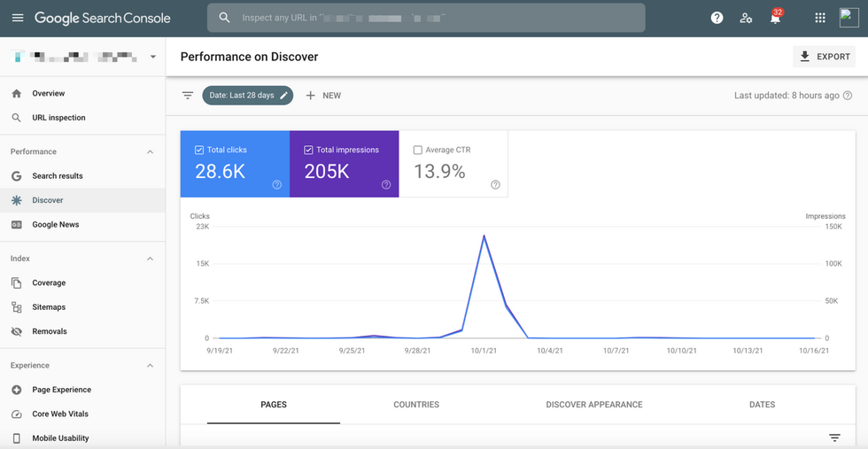868x449 pixels.
Task: Open the notifications bell
Action: 775,19
